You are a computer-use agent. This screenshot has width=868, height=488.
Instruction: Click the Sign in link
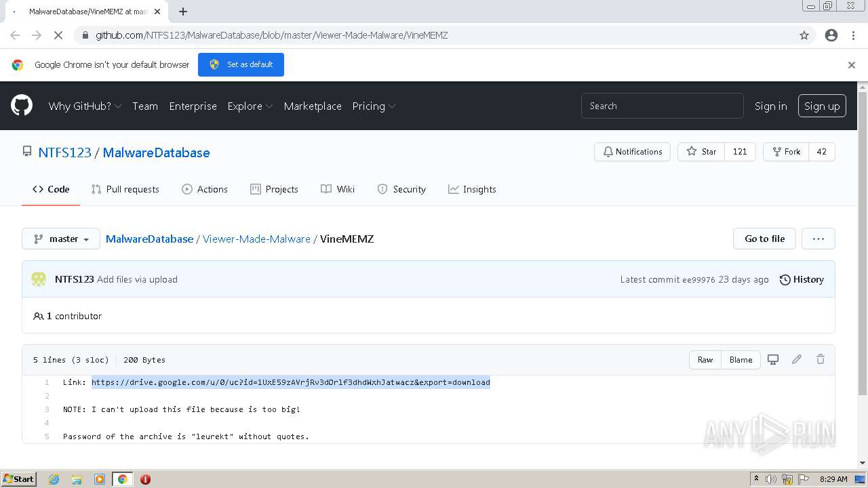point(771,106)
